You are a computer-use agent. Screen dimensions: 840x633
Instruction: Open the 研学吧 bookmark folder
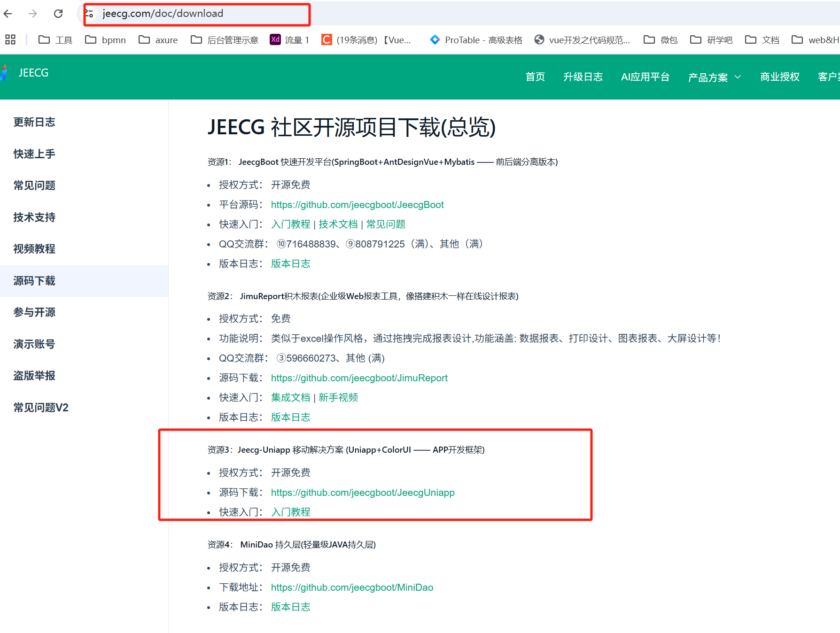(711, 40)
